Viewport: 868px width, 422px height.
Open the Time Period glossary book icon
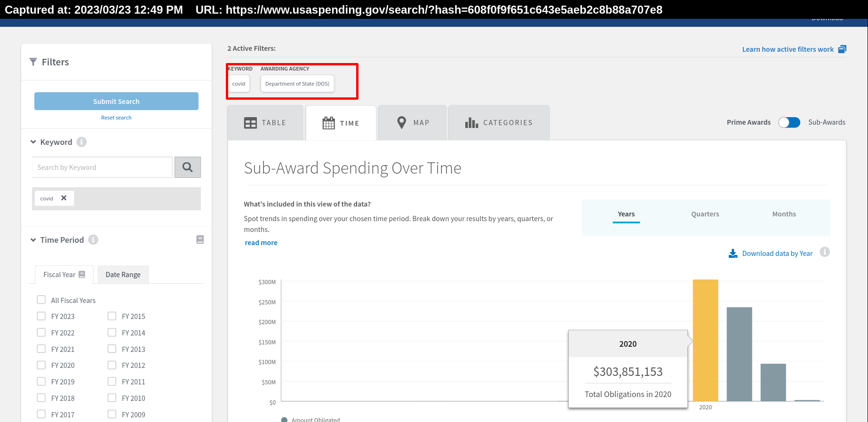200,239
